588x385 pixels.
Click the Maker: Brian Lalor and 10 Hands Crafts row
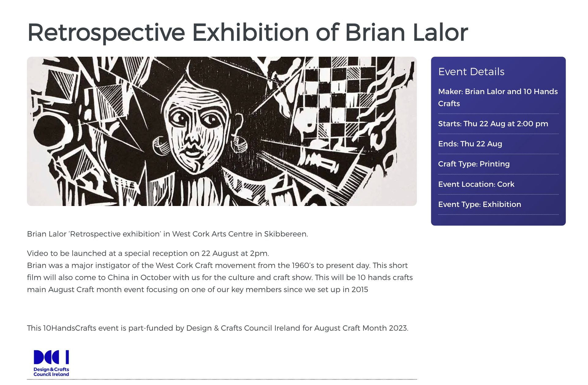pos(498,97)
